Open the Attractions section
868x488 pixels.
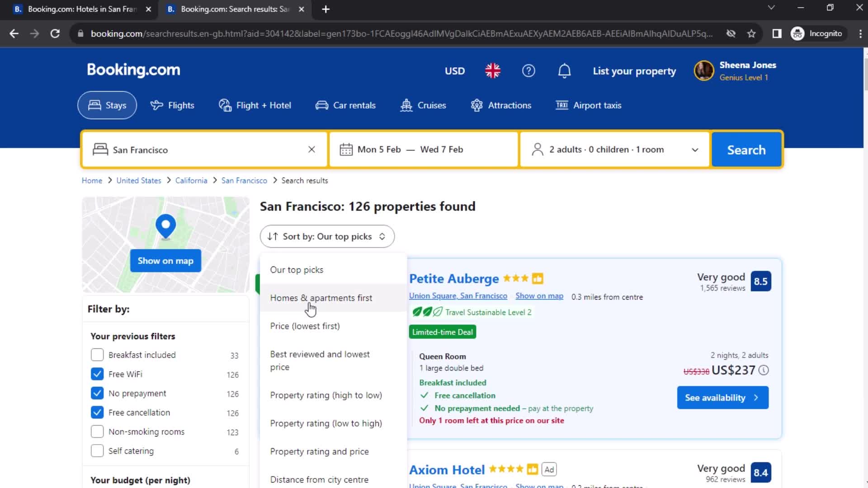coord(501,105)
